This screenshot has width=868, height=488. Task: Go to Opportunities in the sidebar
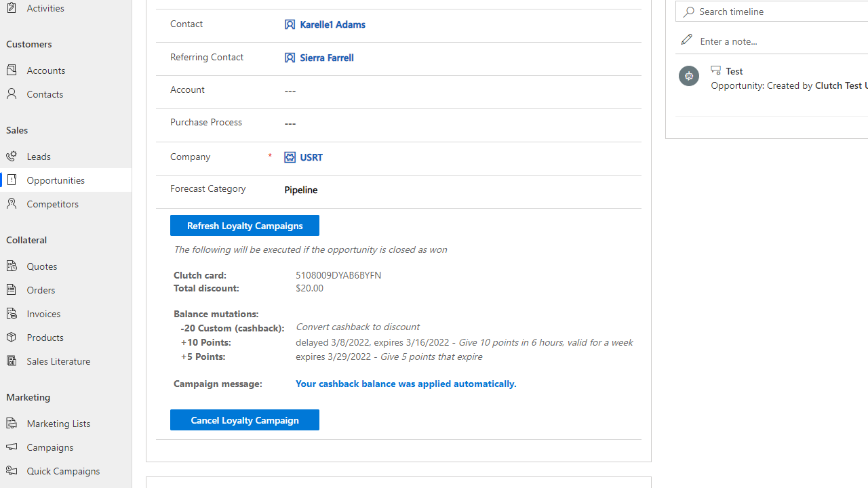point(56,180)
